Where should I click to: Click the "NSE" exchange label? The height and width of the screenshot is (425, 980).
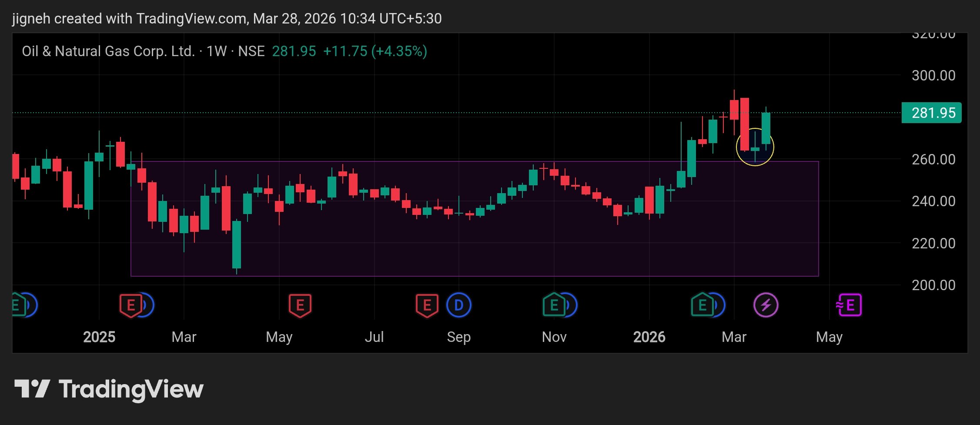pos(251,51)
